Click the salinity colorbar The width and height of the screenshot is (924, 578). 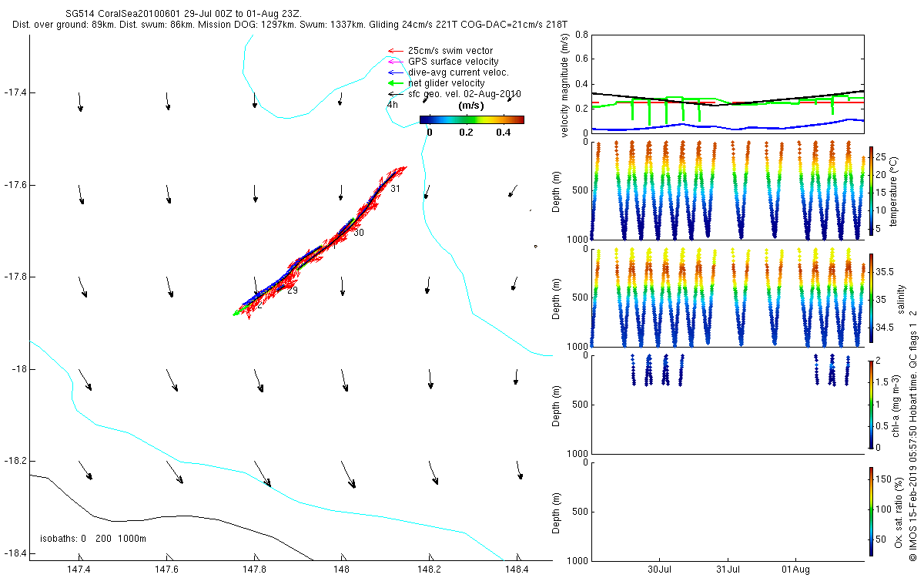pos(870,297)
